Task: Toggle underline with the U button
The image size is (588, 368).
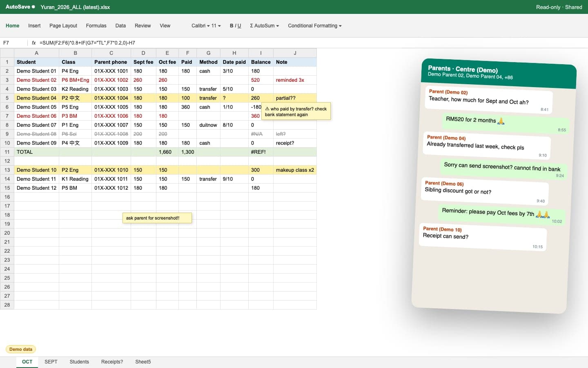Action: click(x=239, y=26)
